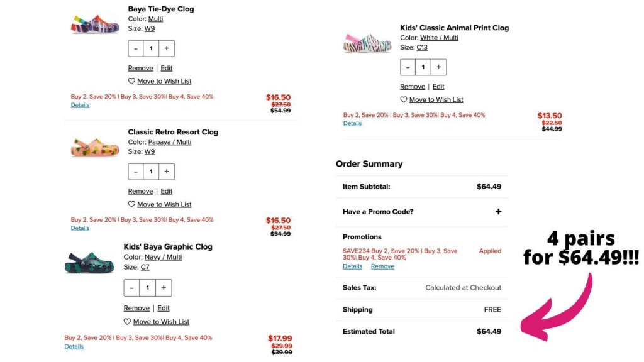Increase quantity of Baya Tie-Dye Clog
Image resolution: width=644 pixels, height=362 pixels.
coord(167,48)
